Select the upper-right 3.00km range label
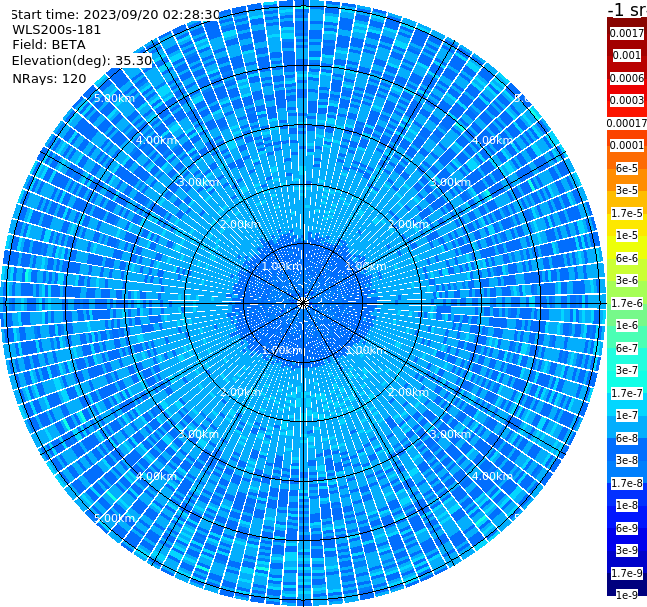647x607 pixels. pyautogui.click(x=450, y=182)
